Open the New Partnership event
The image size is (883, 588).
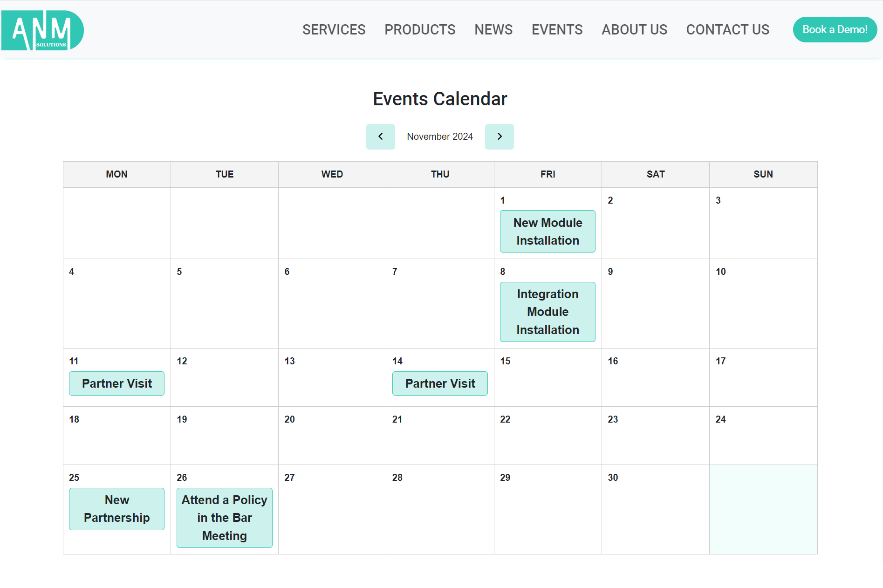[116, 509]
